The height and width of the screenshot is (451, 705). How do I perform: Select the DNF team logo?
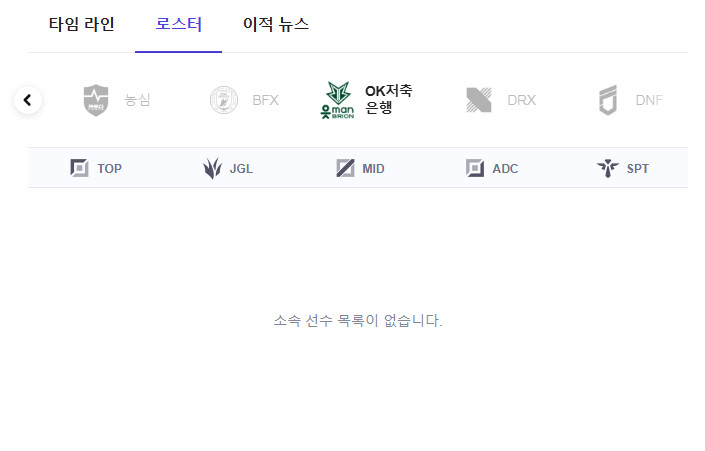(x=608, y=100)
